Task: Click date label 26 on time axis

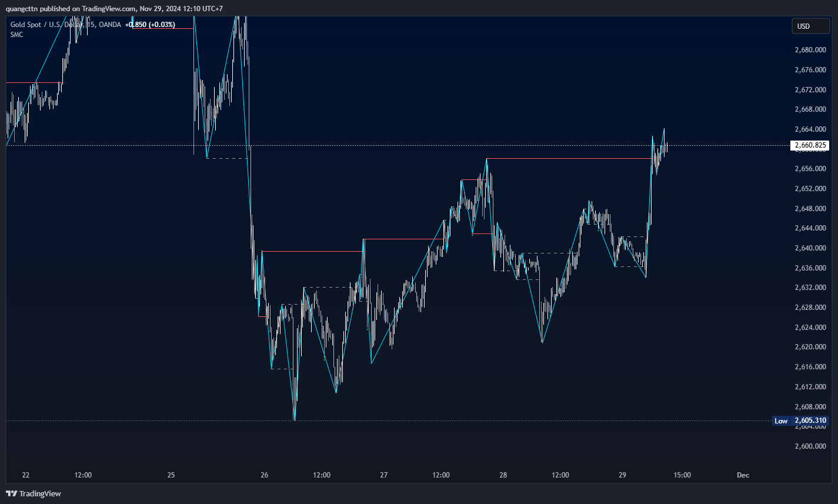Action: tap(264, 475)
